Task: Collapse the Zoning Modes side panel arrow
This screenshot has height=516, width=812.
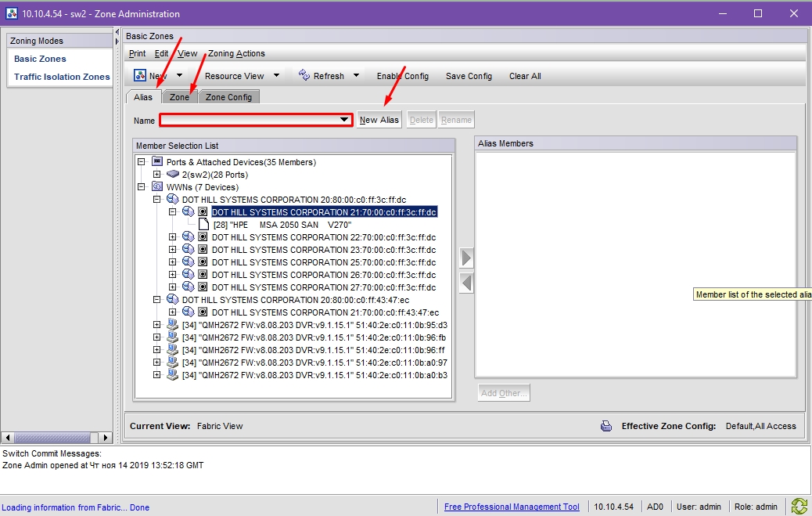Action: click(x=117, y=32)
